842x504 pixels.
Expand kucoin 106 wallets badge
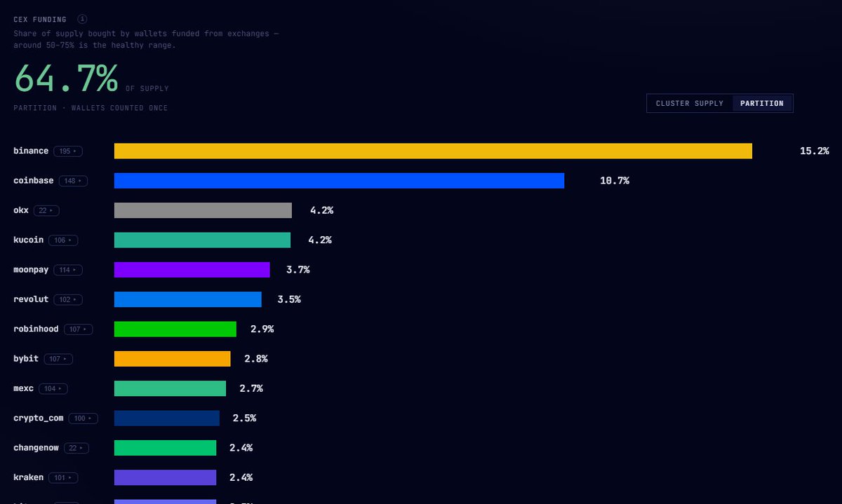[x=63, y=240]
